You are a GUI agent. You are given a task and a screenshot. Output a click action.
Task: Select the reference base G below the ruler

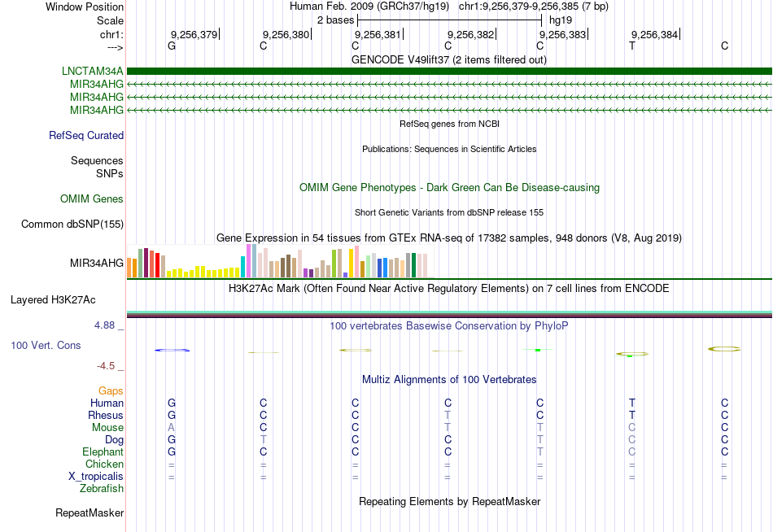(172, 46)
